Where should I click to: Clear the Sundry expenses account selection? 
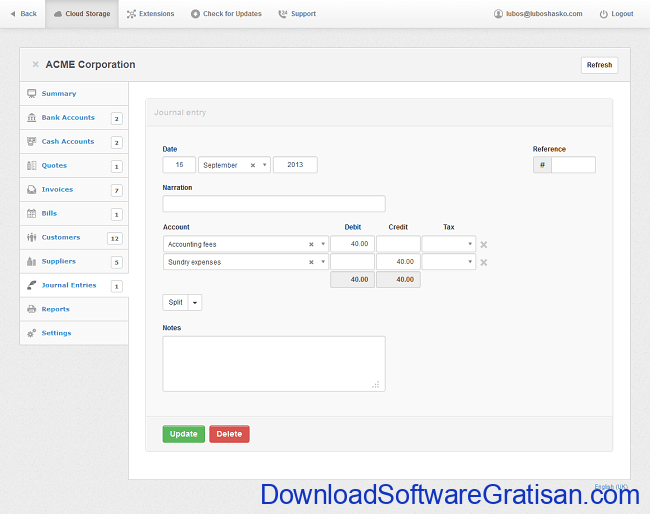(x=311, y=262)
